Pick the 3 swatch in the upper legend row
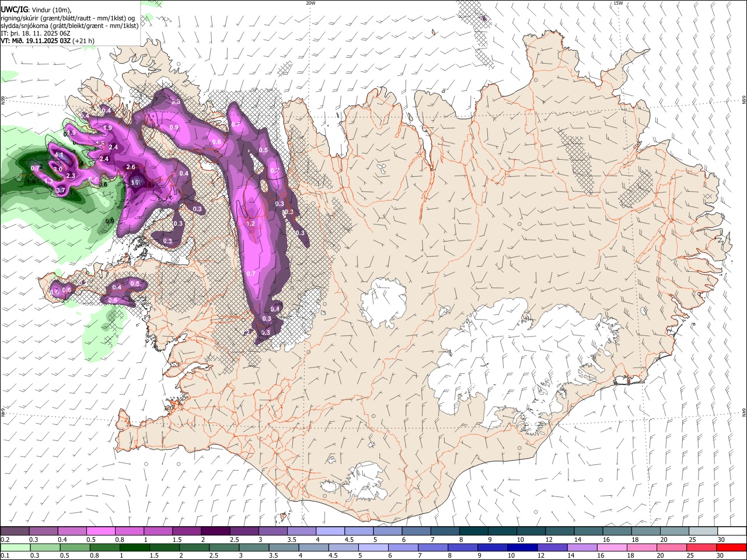 272,531
